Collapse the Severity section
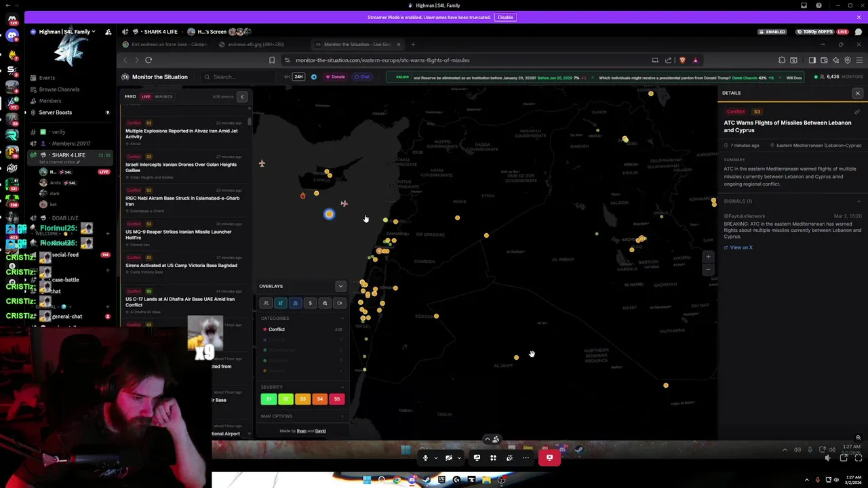868x488 pixels. pos(342,387)
